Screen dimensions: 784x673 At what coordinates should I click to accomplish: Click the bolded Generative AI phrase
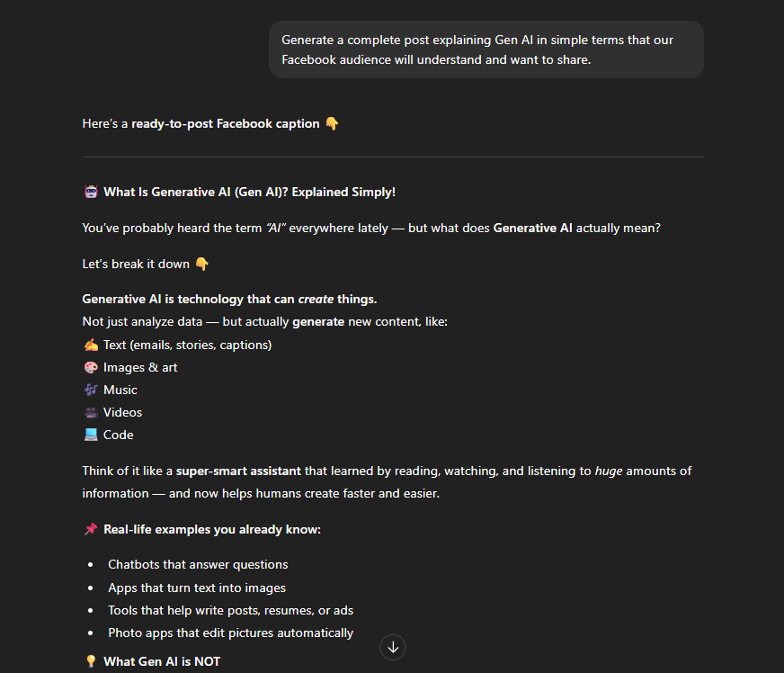532,228
